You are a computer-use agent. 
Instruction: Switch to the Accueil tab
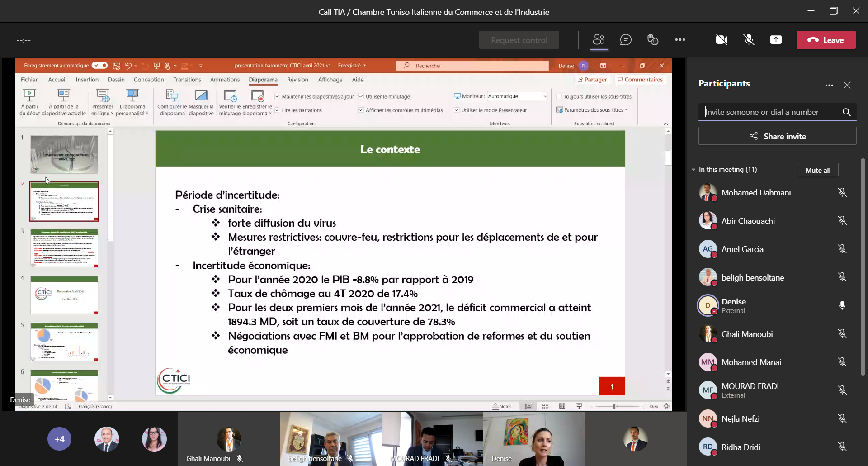pos(57,80)
